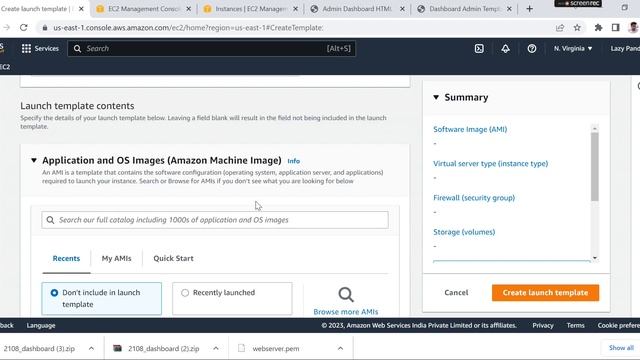This screenshot has height=360, width=640.
Task: Open the N. Virginia region dropdown
Action: click(x=573, y=49)
